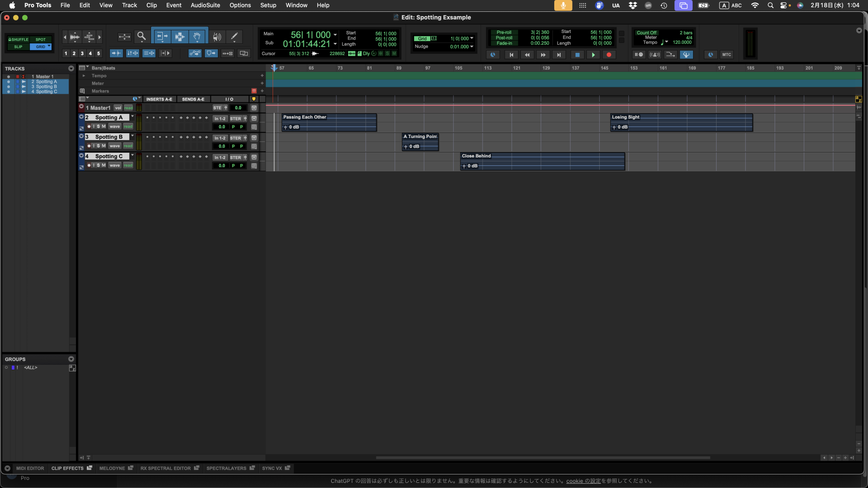Click Return to Zero transport button

(511, 55)
